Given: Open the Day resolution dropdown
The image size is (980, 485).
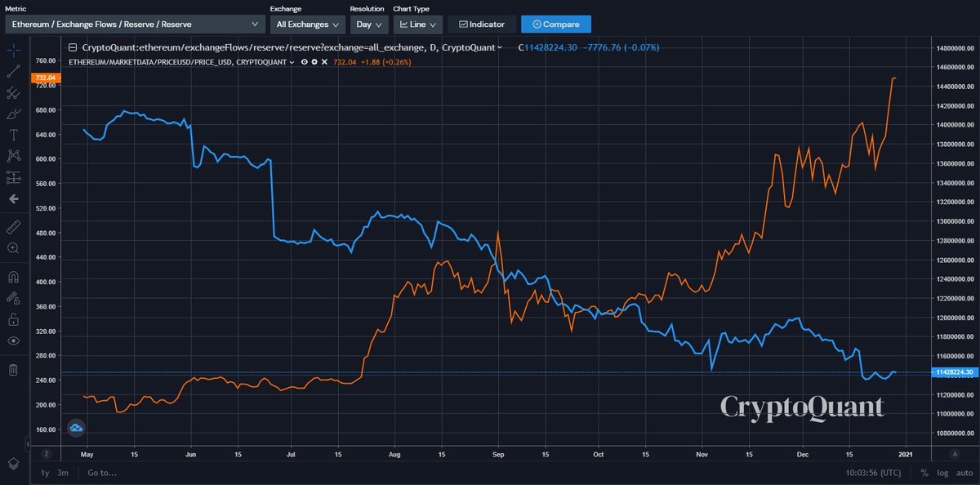Looking at the screenshot, I should tap(369, 24).
